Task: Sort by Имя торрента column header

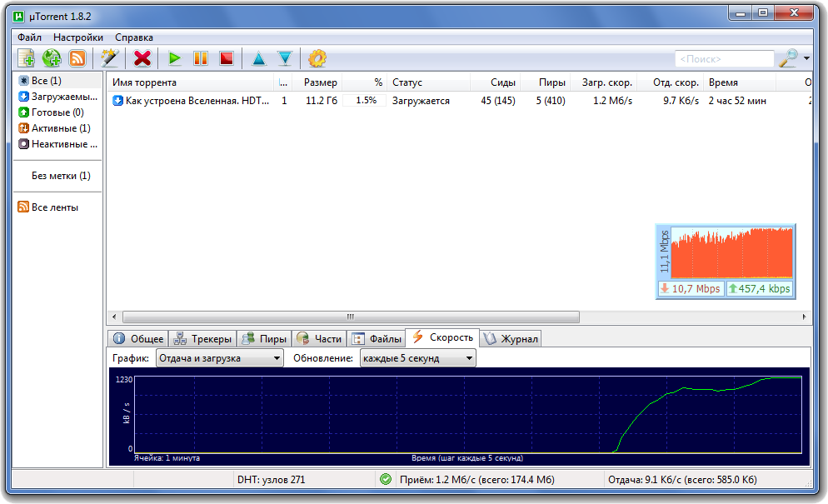Action: tap(191, 82)
